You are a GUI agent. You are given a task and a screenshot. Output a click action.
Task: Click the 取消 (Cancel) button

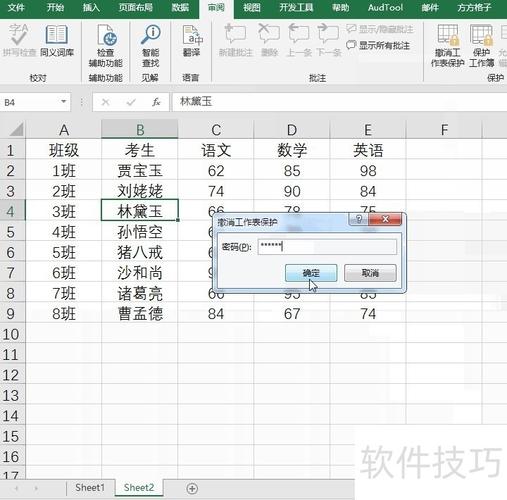370,273
